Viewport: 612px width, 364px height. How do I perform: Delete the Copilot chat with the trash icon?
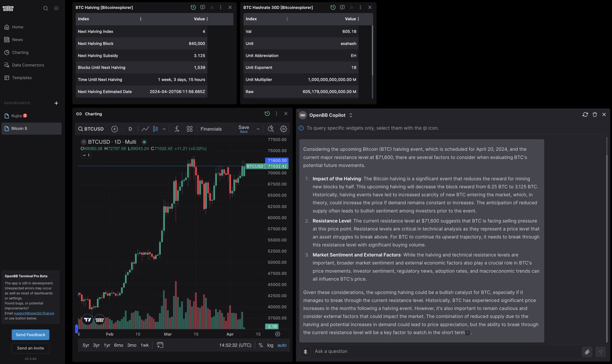(595, 115)
